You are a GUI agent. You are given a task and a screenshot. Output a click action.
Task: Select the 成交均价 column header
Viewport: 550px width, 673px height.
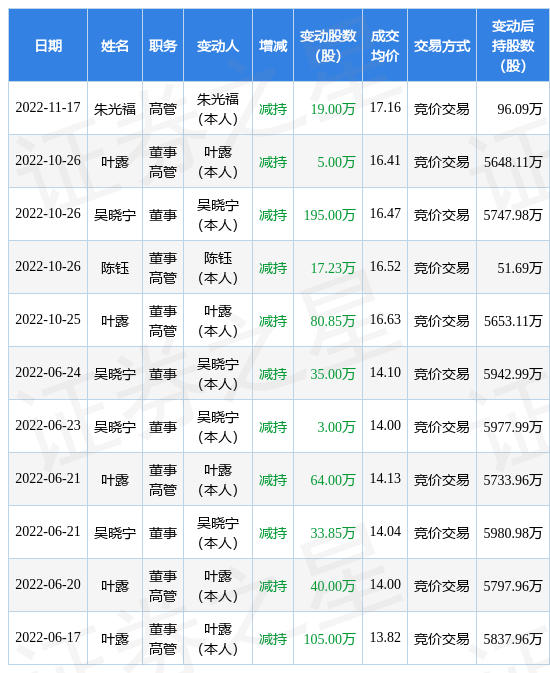coord(385,46)
